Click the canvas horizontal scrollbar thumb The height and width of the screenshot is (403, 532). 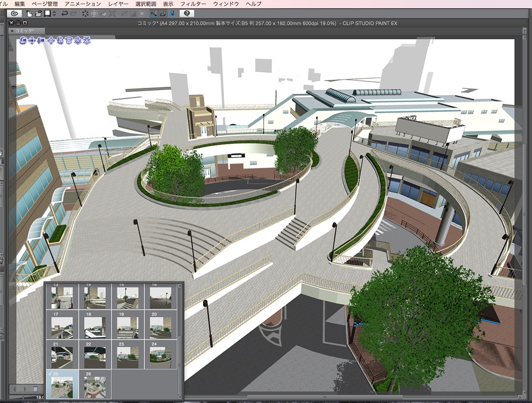pos(325,397)
